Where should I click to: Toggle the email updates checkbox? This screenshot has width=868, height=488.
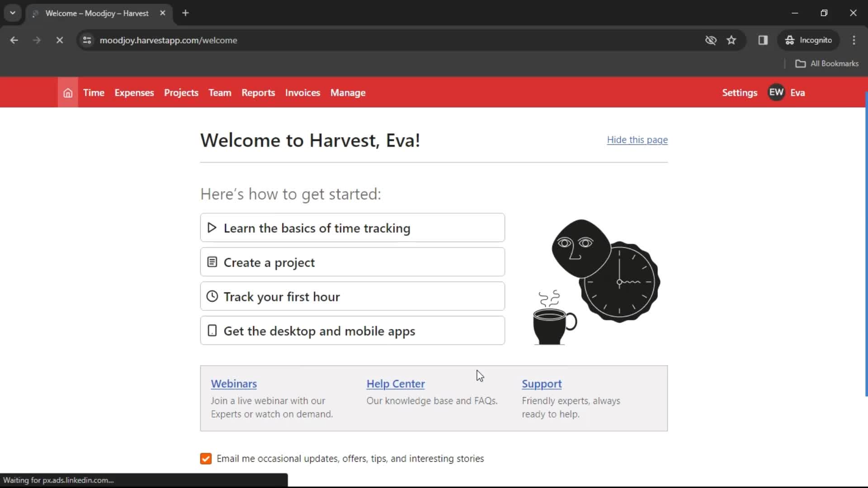pos(206,458)
